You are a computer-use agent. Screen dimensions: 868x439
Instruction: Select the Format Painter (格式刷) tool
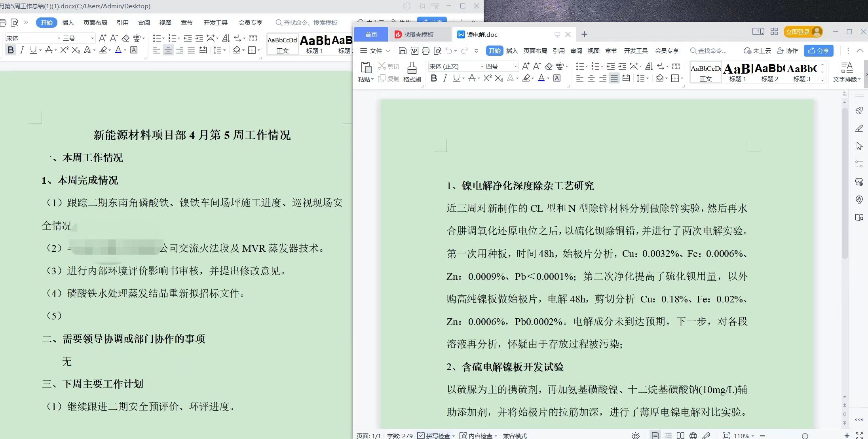[x=412, y=71]
